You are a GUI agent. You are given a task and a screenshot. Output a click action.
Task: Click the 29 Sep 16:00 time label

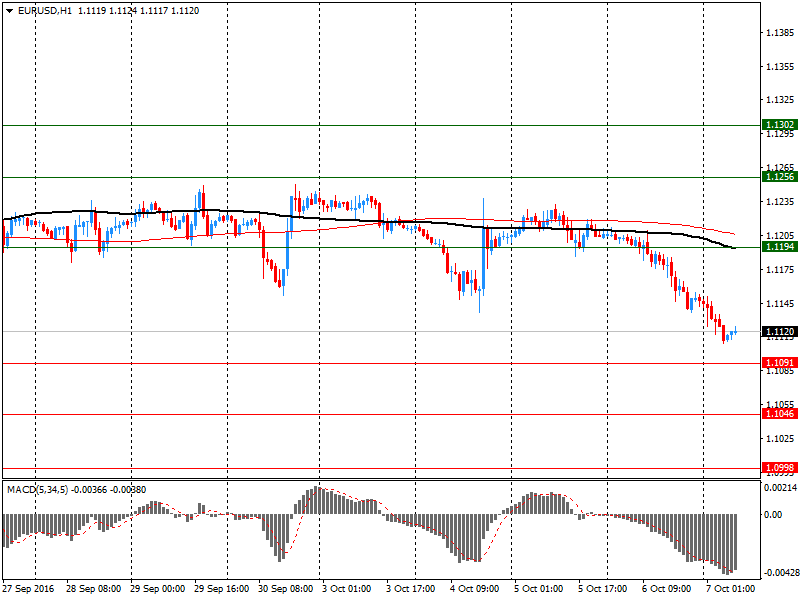tap(221, 589)
